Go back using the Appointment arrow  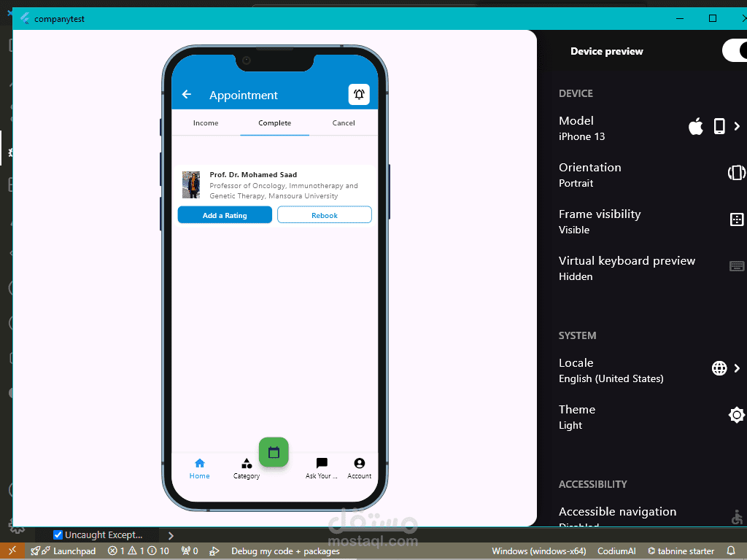[x=187, y=94]
